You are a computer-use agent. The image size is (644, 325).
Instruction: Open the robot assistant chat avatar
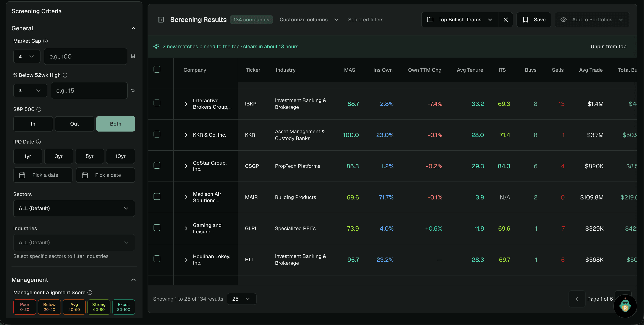625,306
